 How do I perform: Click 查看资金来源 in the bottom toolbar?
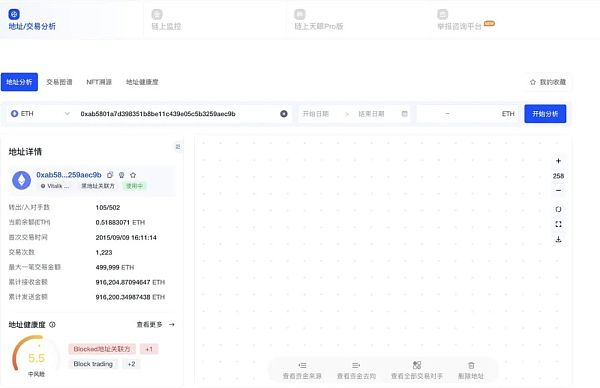click(302, 370)
